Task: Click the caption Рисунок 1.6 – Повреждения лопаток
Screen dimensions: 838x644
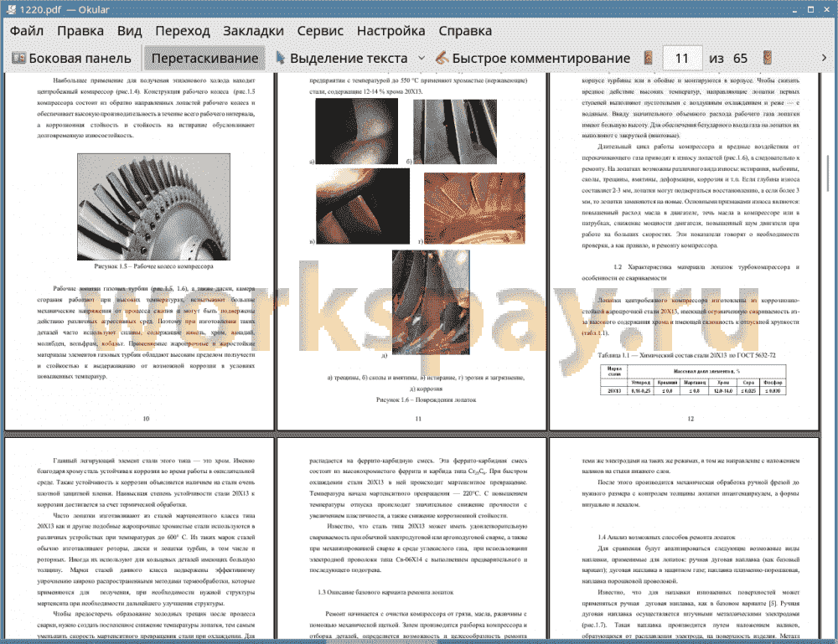Action: [x=426, y=399]
